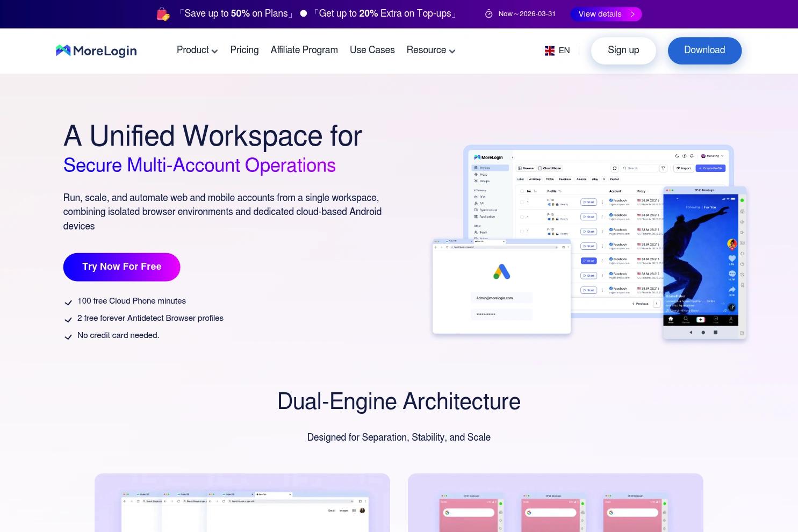798x532 pixels.
Task: Open the browser windows preview card
Action: point(242,502)
